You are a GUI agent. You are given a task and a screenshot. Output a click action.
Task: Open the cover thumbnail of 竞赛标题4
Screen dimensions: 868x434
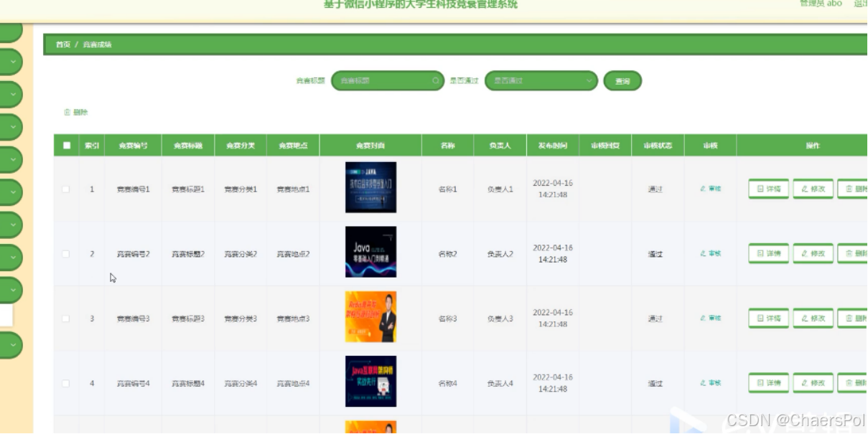click(370, 381)
